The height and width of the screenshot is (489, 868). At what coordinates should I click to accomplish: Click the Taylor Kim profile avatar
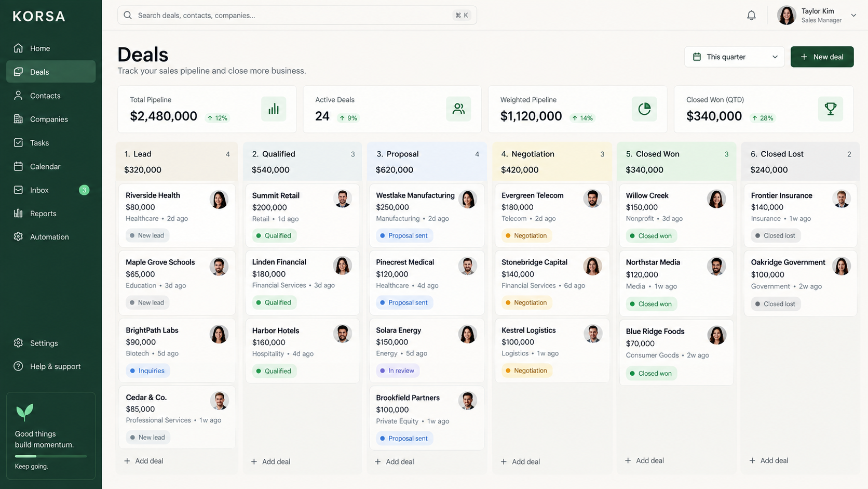(786, 16)
